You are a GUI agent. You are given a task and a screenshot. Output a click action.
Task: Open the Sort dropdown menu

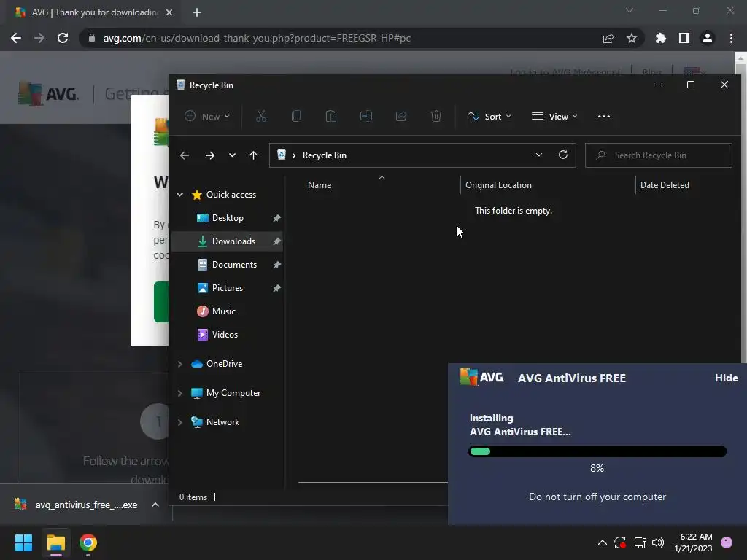pyautogui.click(x=489, y=116)
